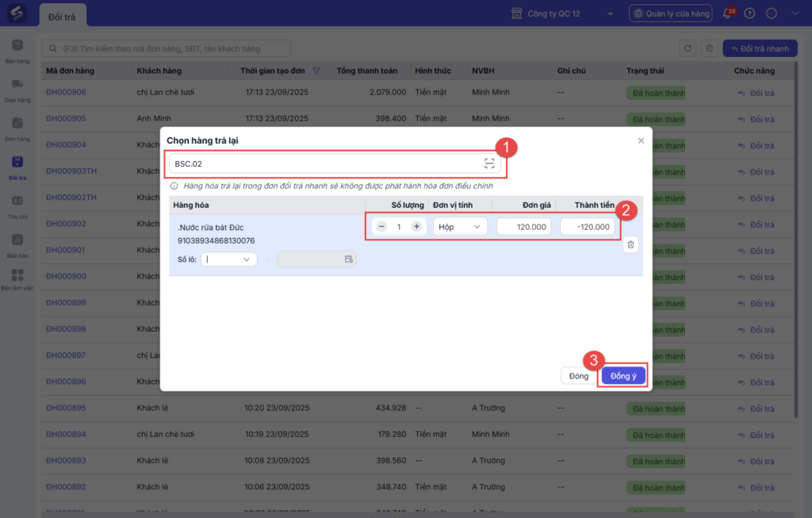
Task: Open Bán hàng in the sidebar
Action: (17, 52)
